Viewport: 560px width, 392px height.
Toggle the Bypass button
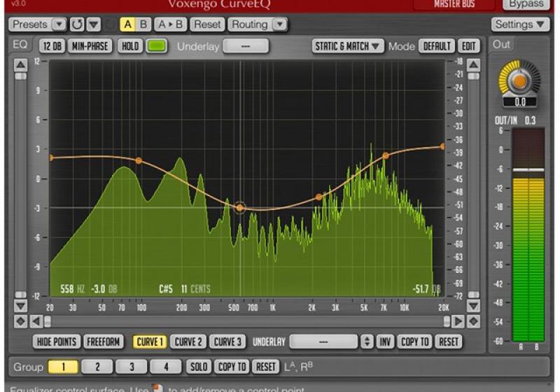click(526, 4)
